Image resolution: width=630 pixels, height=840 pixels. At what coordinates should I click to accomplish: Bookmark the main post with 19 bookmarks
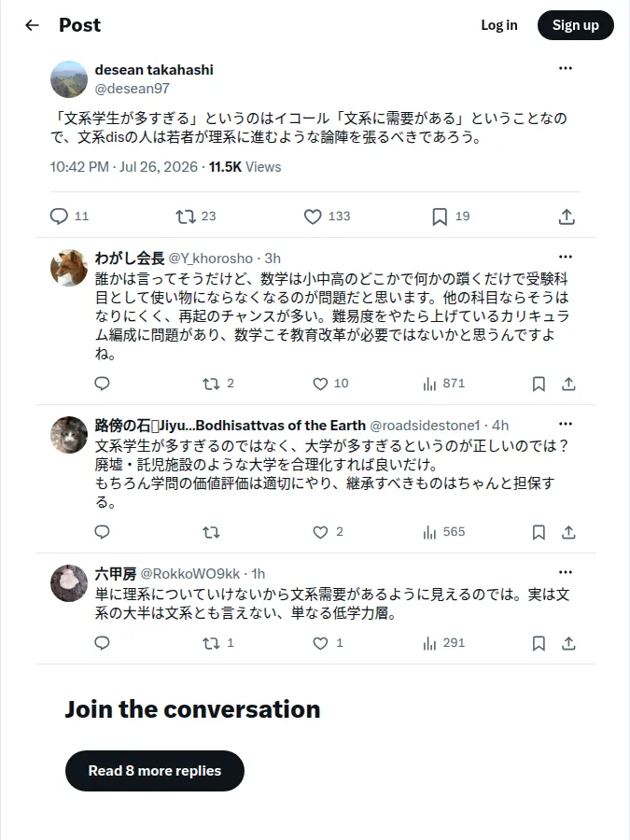click(x=440, y=217)
